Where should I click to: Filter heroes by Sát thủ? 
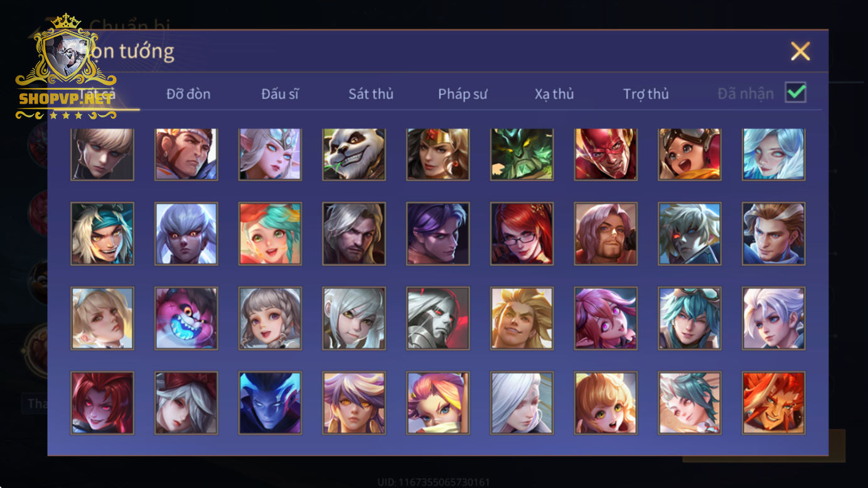click(x=371, y=94)
